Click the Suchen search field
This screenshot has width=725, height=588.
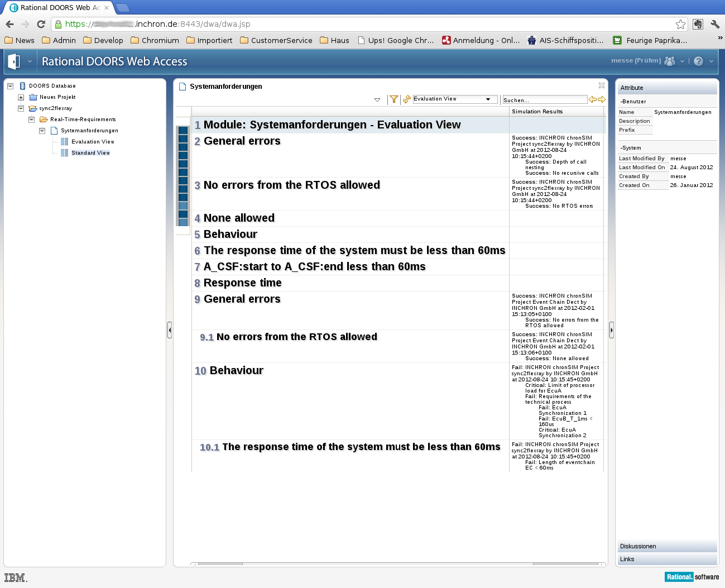(x=545, y=100)
